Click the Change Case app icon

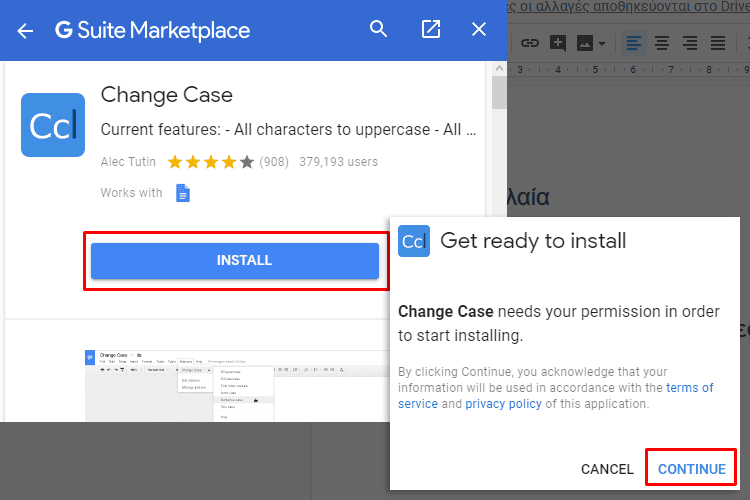click(x=53, y=125)
